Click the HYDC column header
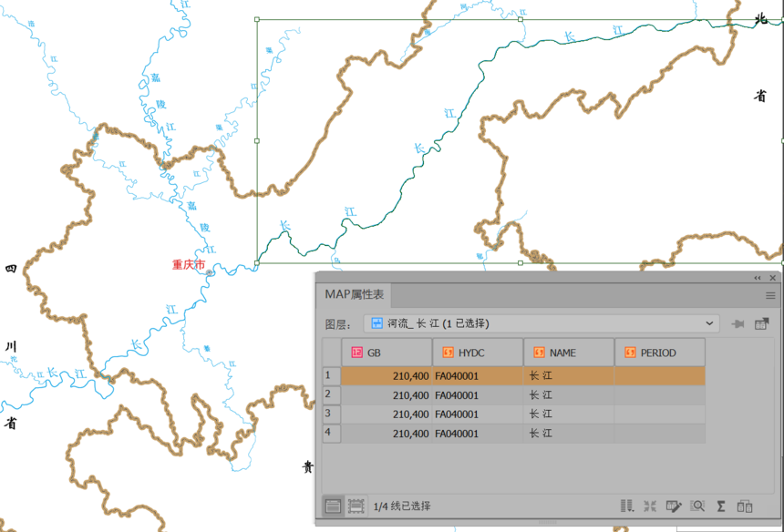 (478, 353)
